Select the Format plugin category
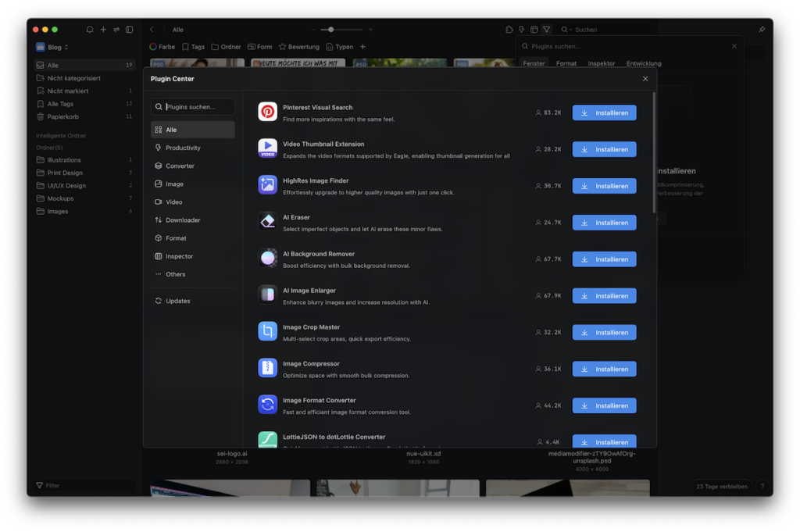Image resolution: width=800 pixels, height=532 pixels. pos(193,238)
